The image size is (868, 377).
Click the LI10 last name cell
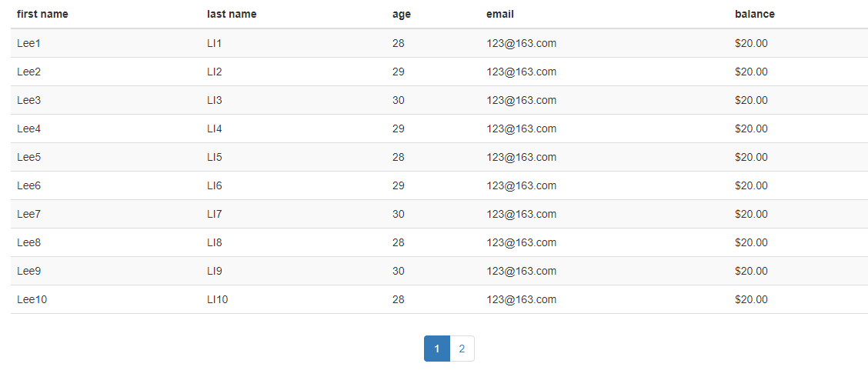coord(217,299)
